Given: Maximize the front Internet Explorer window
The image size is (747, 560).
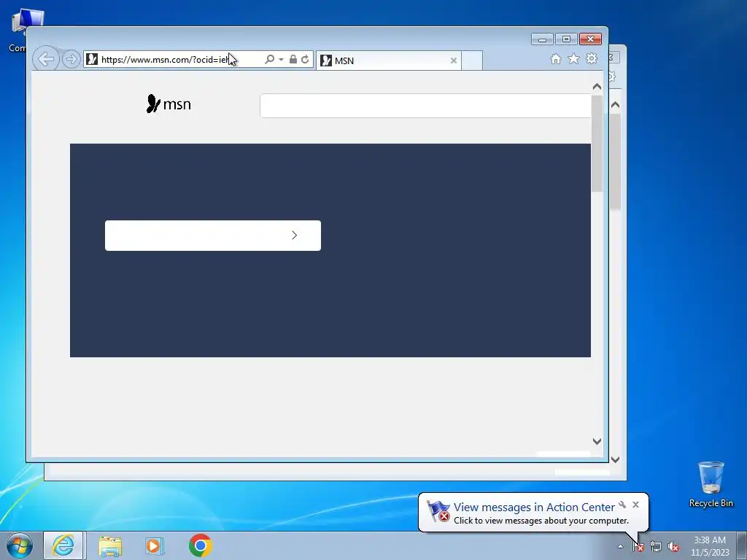Looking at the screenshot, I should (566, 39).
